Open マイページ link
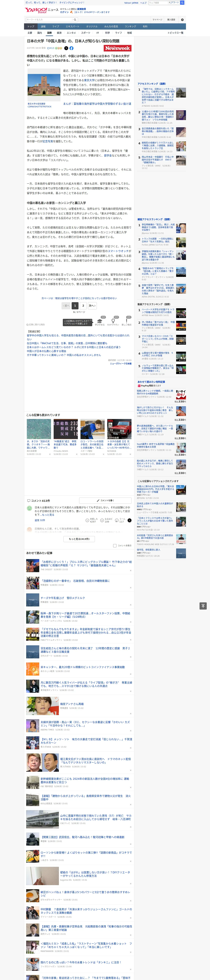The width and height of the screenshot is (210, 980). tap(157, 19)
